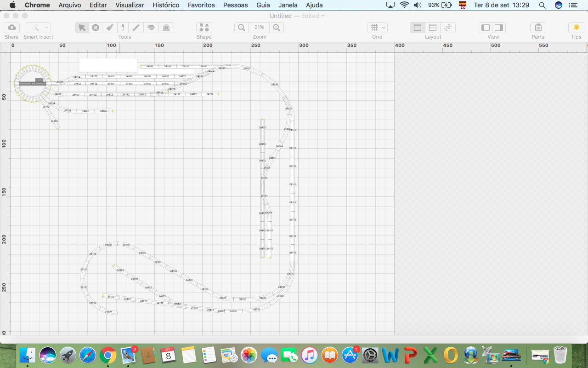Select the terrain hill tool
The height and width of the screenshot is (368, 588).
151,28
